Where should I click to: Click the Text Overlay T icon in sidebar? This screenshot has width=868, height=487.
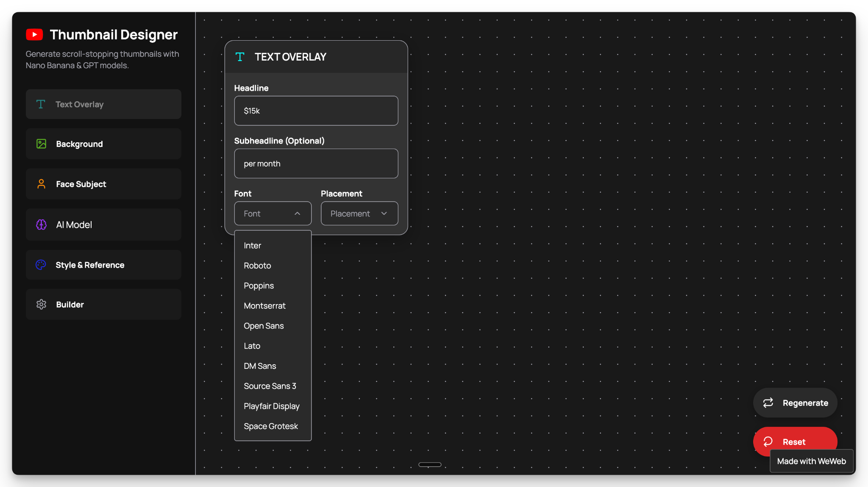tap(41, 104)
